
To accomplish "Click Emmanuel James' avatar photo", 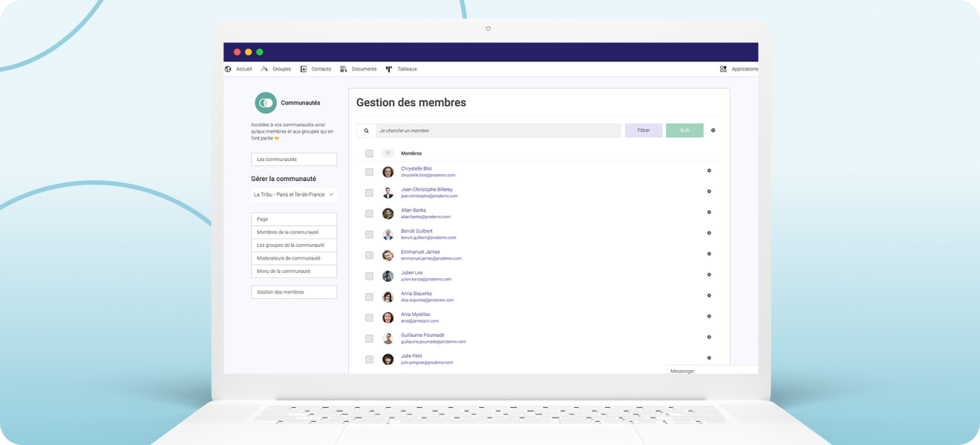I will point(388,255).
